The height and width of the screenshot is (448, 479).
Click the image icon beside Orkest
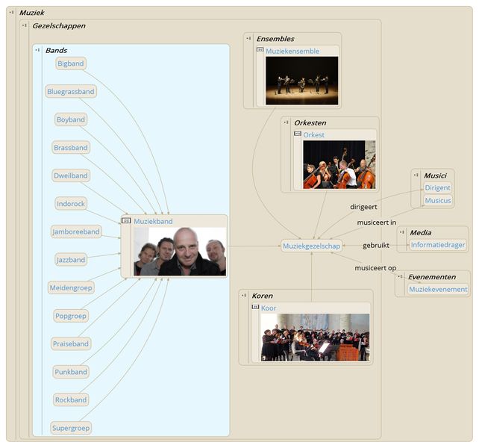coord(298,134)
